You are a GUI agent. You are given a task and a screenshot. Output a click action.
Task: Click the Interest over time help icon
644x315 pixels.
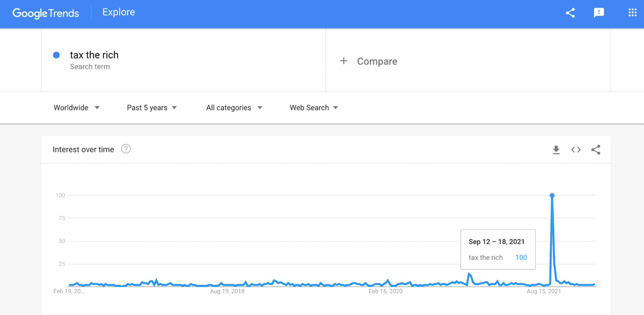126,149
